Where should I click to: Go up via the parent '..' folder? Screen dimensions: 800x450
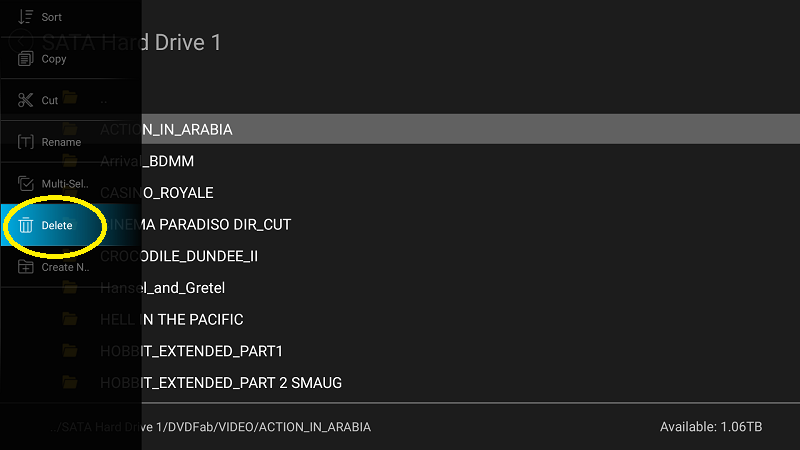click(x=400, y=98)
